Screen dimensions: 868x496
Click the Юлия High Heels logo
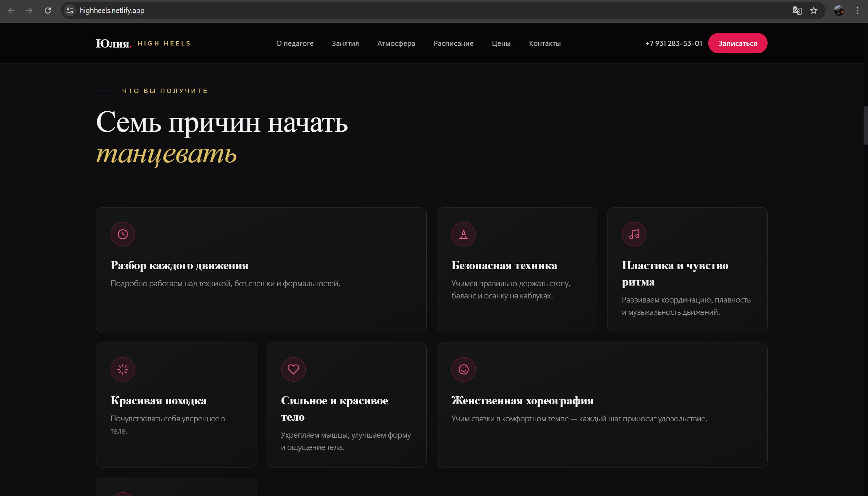[143, 43]
